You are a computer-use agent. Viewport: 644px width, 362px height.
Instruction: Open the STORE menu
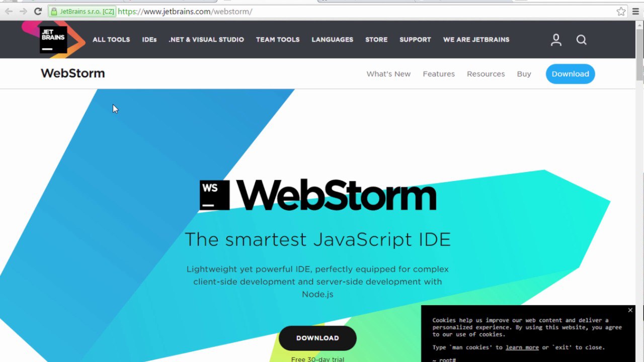(x=376, y=40)
